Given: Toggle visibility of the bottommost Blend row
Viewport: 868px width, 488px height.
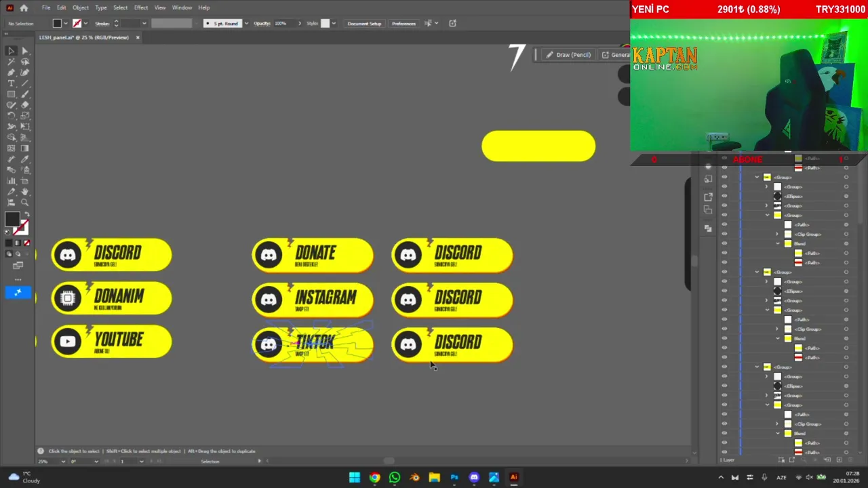Looking at the screenshot, I should click(724, 433).
